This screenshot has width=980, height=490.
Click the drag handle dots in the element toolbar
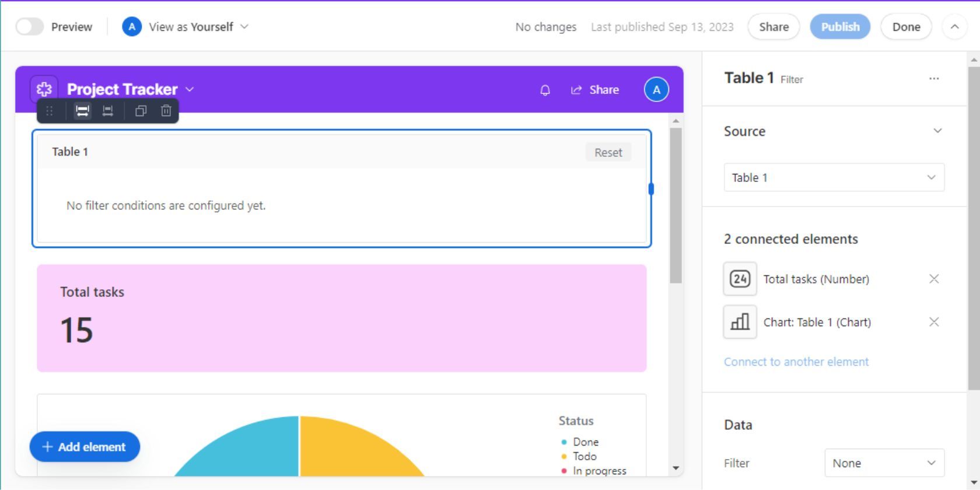pyautogui.click(x=50, y=111)
